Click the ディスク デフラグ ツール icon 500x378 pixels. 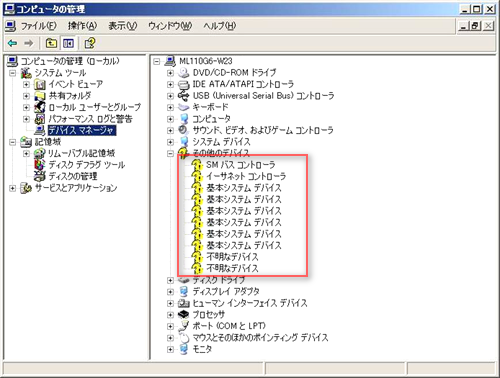point(40,165)
